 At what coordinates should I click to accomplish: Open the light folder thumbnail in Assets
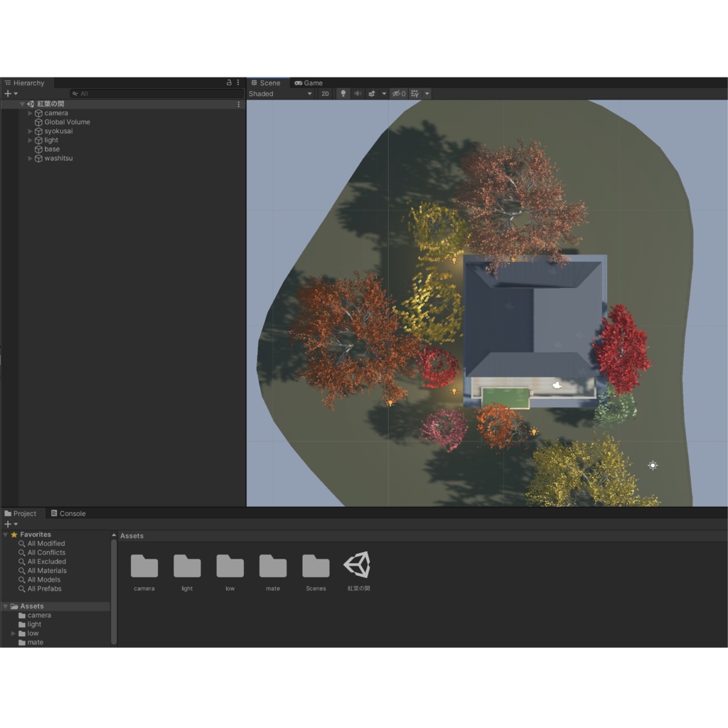(x=187, y=566)
